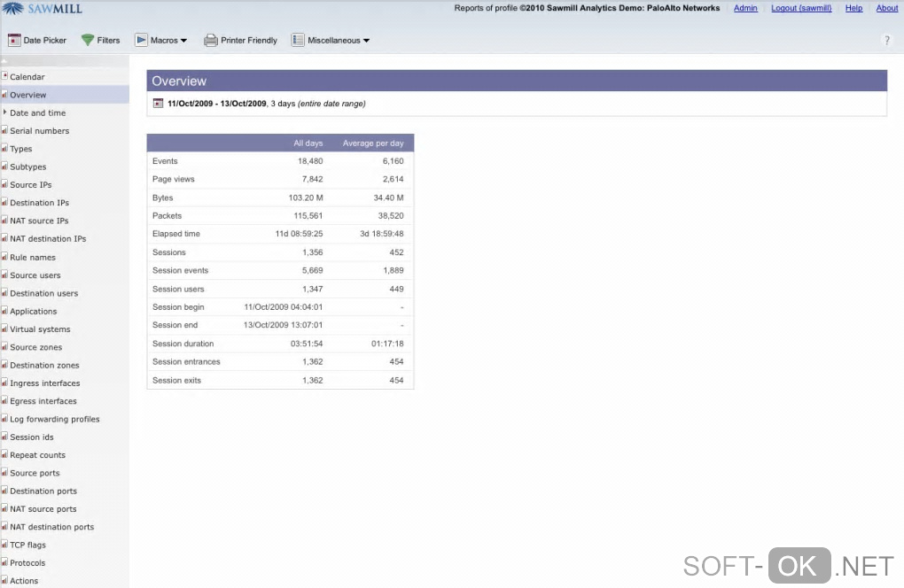This screenshot has height=588, width=904.
Task: Open the Subtypes report
Action: point(27,166)
